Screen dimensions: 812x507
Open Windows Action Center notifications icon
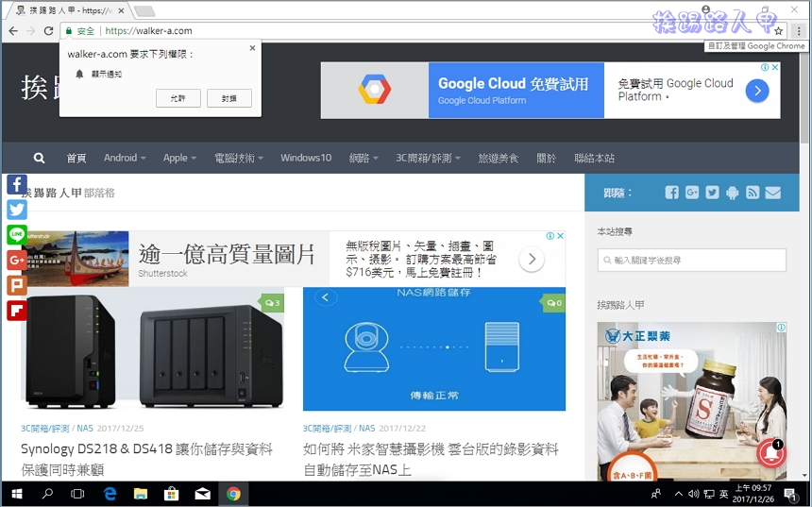790,494
